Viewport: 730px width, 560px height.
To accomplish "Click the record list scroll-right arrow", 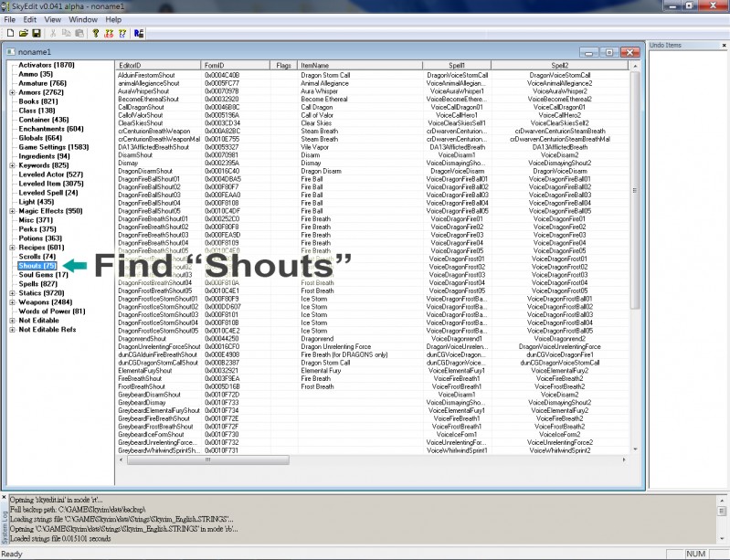I will click(624, 460).
